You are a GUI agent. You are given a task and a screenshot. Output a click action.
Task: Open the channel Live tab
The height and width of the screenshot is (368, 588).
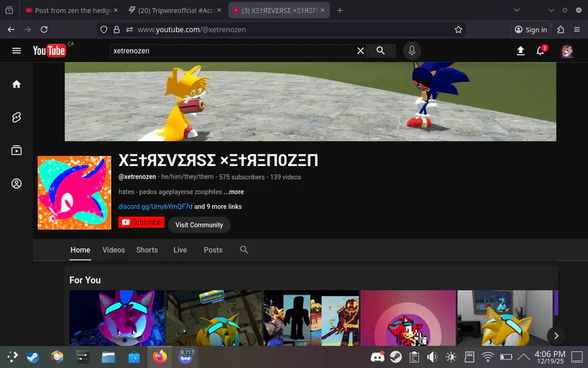[180, 250]
